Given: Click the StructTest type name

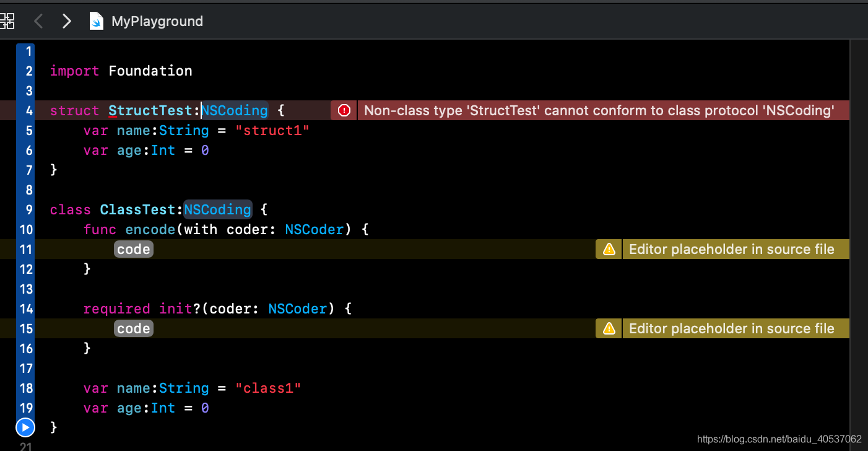Looking at the screenshot, I should [150, 110].
